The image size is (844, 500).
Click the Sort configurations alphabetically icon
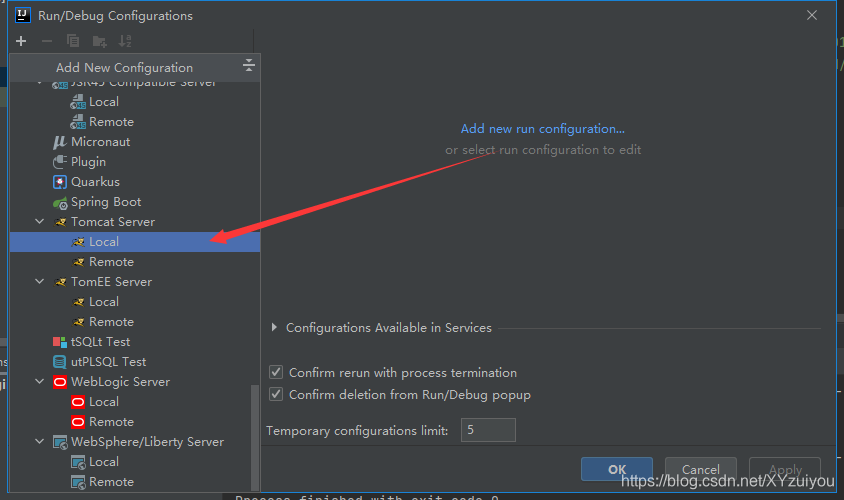click(x=125, y=41)
